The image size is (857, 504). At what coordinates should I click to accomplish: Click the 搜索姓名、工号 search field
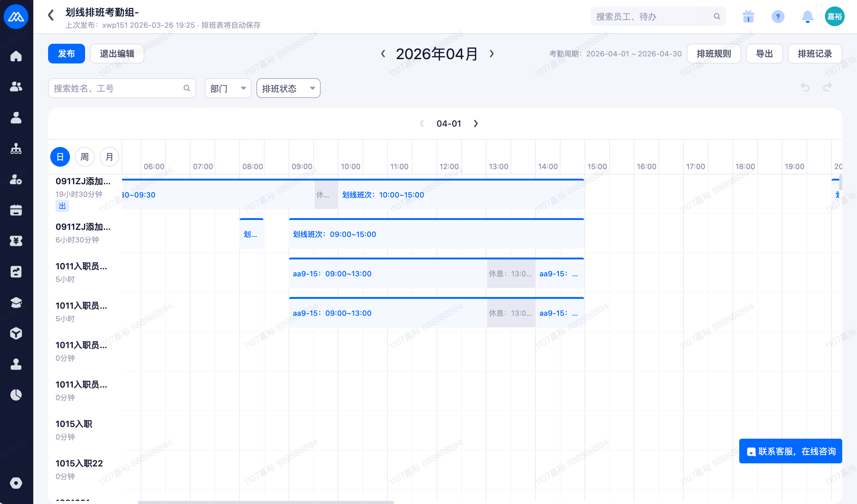[117, 88]
